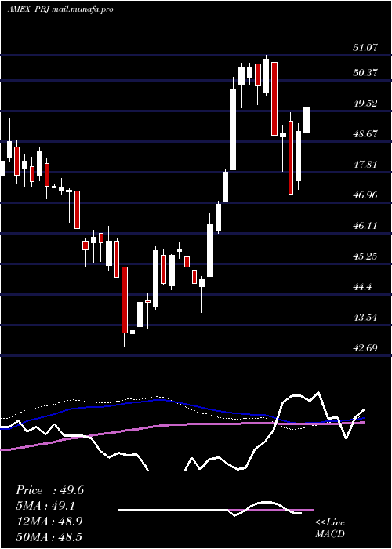Select the 47.81 price axis label
The image size is (392, 549).
point(365,164)
